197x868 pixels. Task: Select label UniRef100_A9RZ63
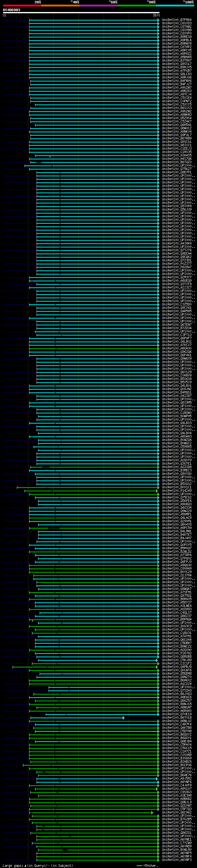(x=176, y=91)
